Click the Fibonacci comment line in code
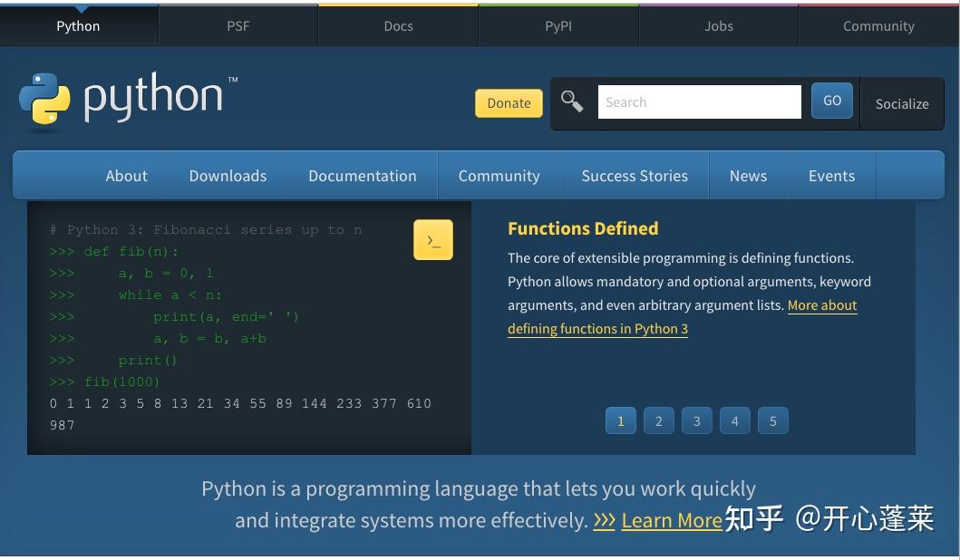This screenshot has height=560, width=960. (x=206, y=230)
